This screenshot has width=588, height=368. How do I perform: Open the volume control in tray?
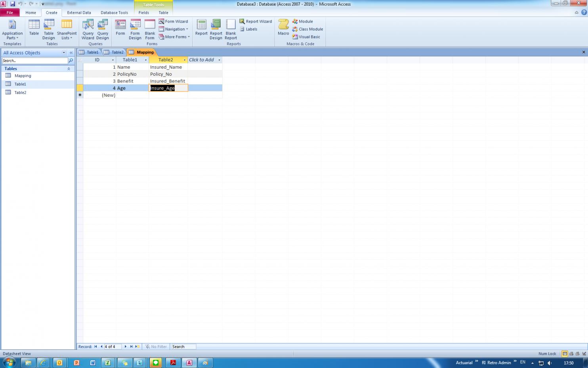click(550, 363)
